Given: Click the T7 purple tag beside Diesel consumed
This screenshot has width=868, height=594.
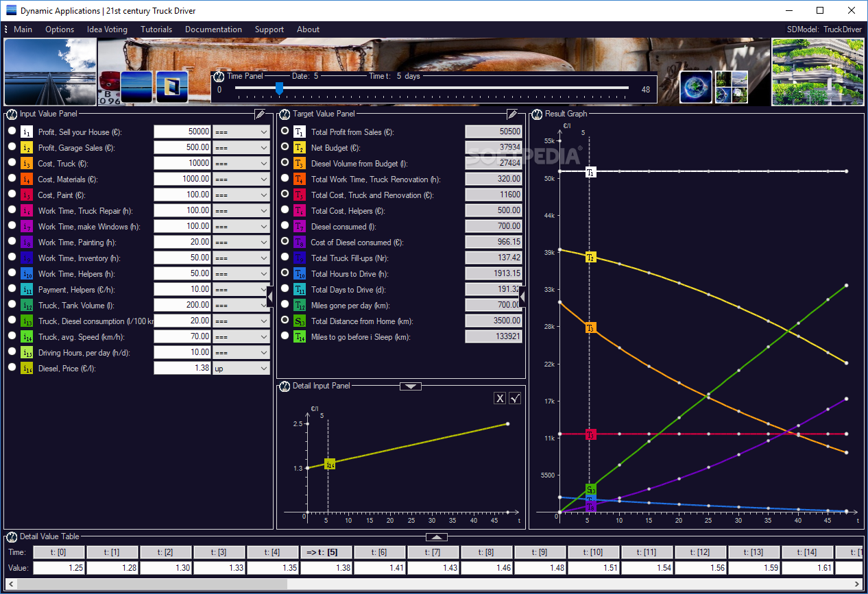Looking at the screenshot, I should point(299,226).
